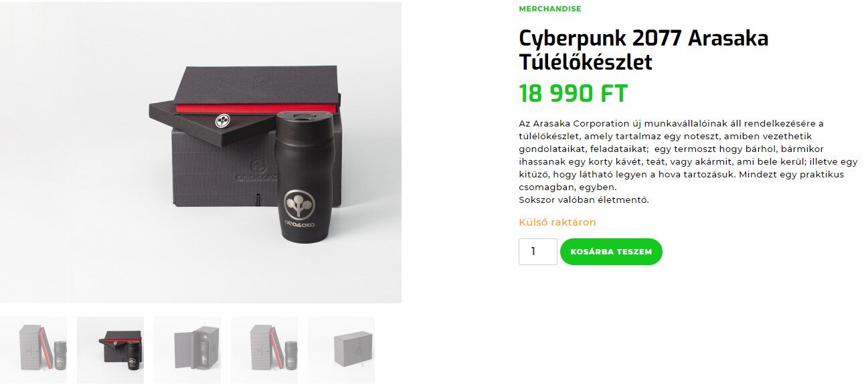Click the red-edged notebook in the main photo

tap(256, 88)
